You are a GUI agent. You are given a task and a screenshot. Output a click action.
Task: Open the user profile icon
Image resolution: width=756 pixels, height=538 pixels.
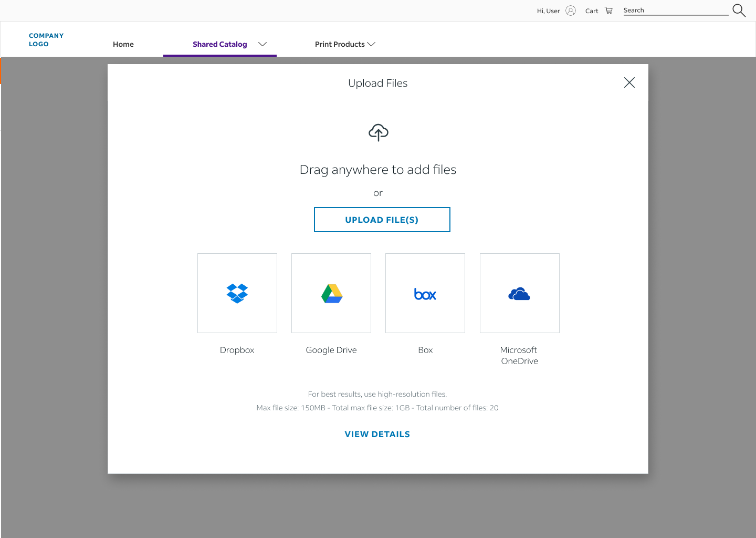click(571, 11)
